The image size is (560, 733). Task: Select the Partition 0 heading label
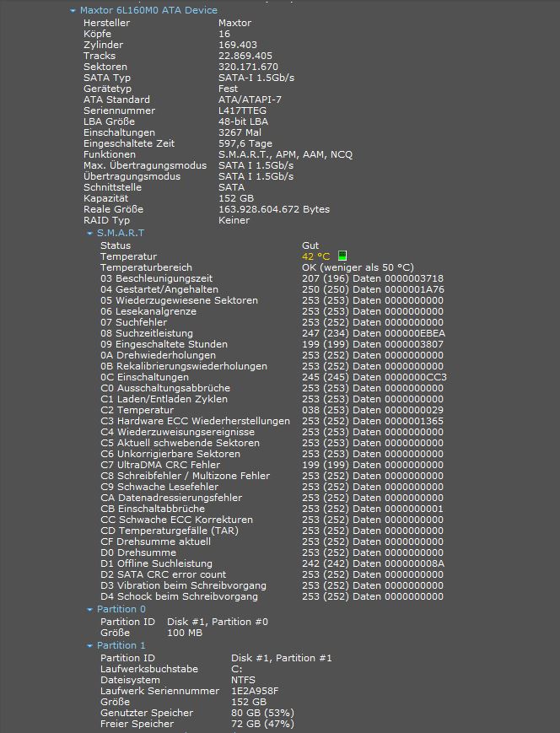pyautogui.click(x=121, y=609)
